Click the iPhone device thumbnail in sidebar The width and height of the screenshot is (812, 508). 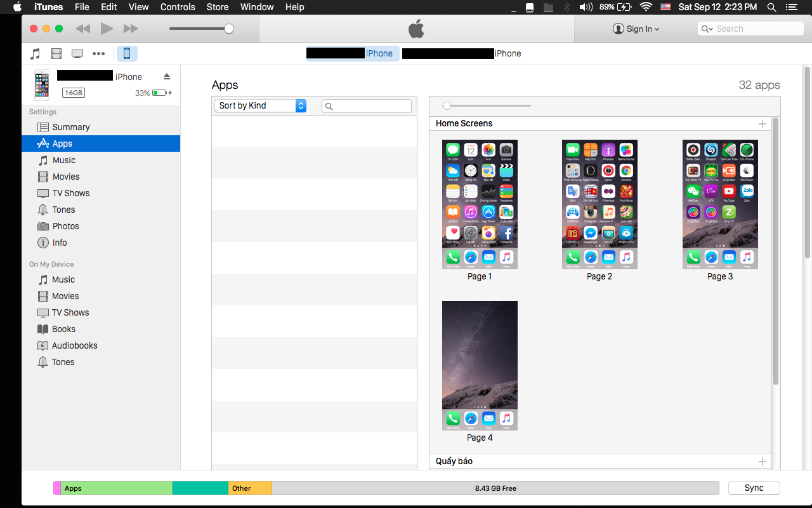click(x=42, y=84)
